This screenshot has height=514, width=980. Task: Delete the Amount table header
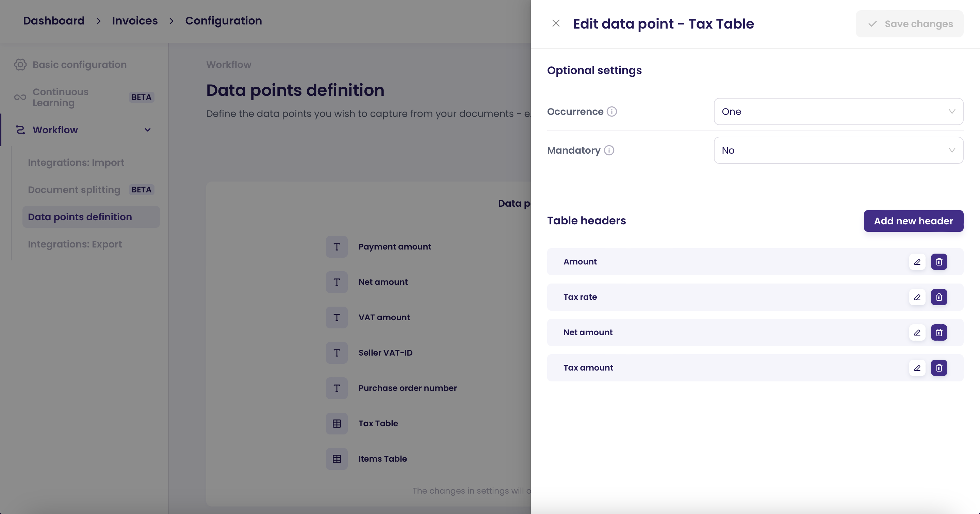[x=938, y=262]
